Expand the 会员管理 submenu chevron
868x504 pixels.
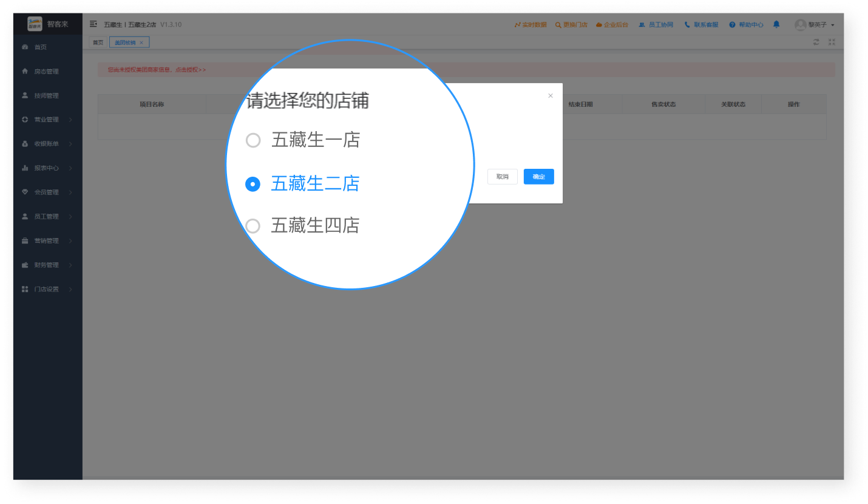[x=70, y=192]
